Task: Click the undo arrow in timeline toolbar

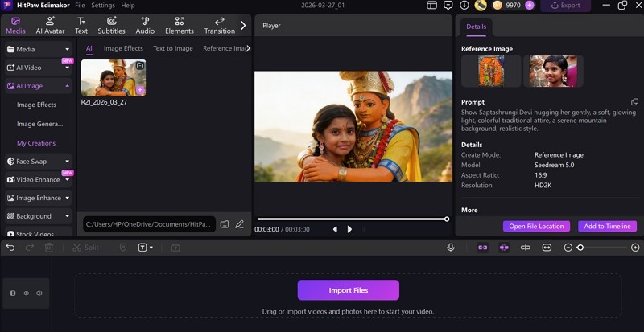Action: pyautogui.click(x=10, y=248)
